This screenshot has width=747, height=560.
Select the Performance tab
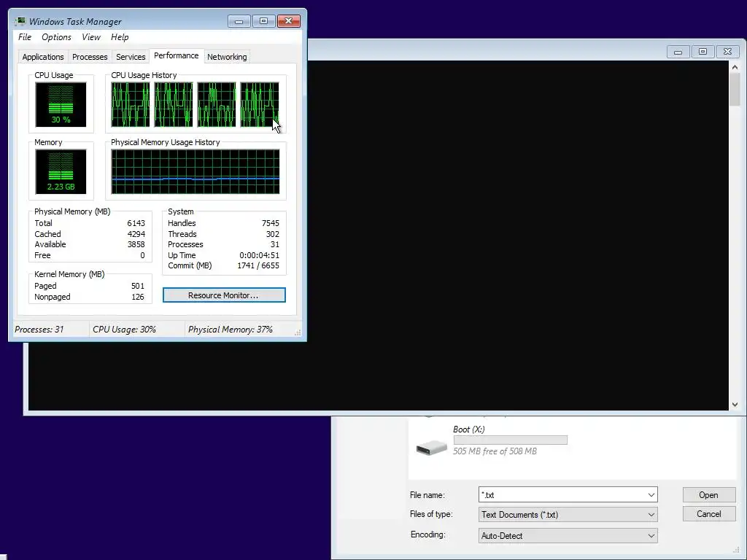[177, 55]
